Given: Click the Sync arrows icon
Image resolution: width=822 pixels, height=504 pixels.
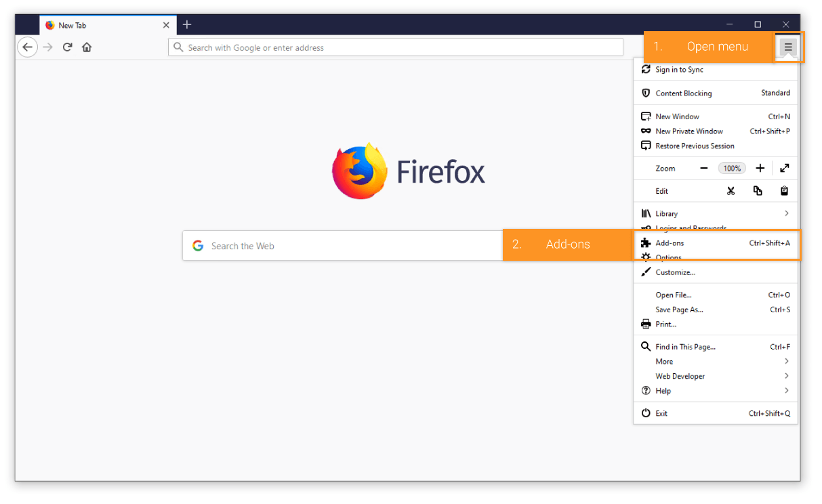Looking at the screenshot, I should pyautogui.click(x=646, y=69).
